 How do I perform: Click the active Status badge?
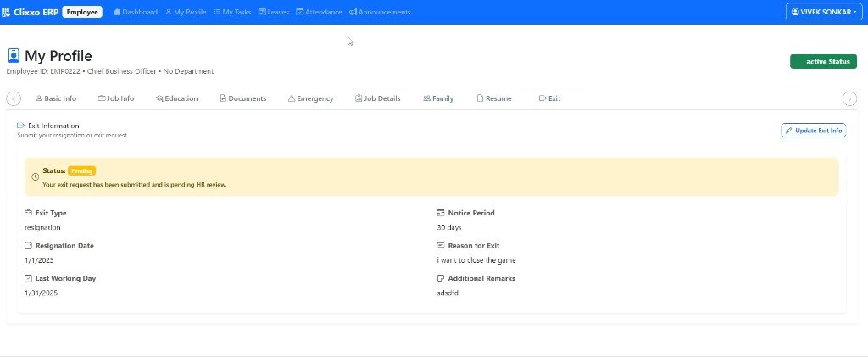tap(823, 61)
